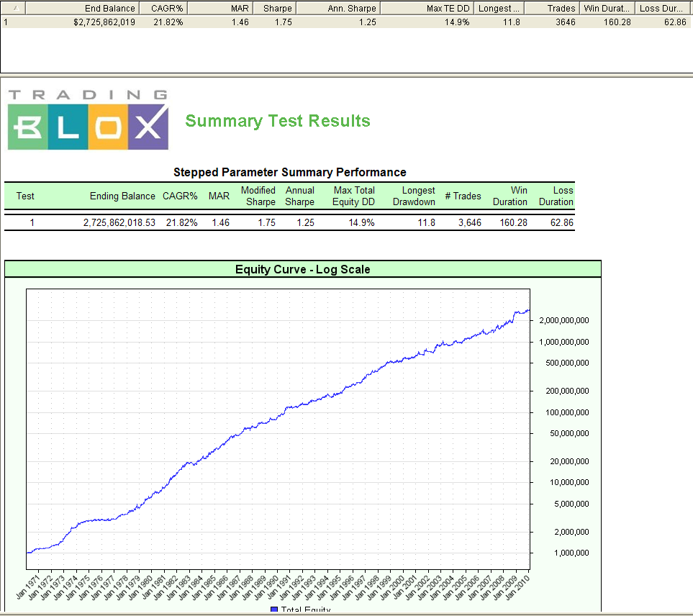Click the 2,725,862,018.53 ending balance value
Image resolution: width=693 pixels, height=616 pixels.
[x=119, y=223]
